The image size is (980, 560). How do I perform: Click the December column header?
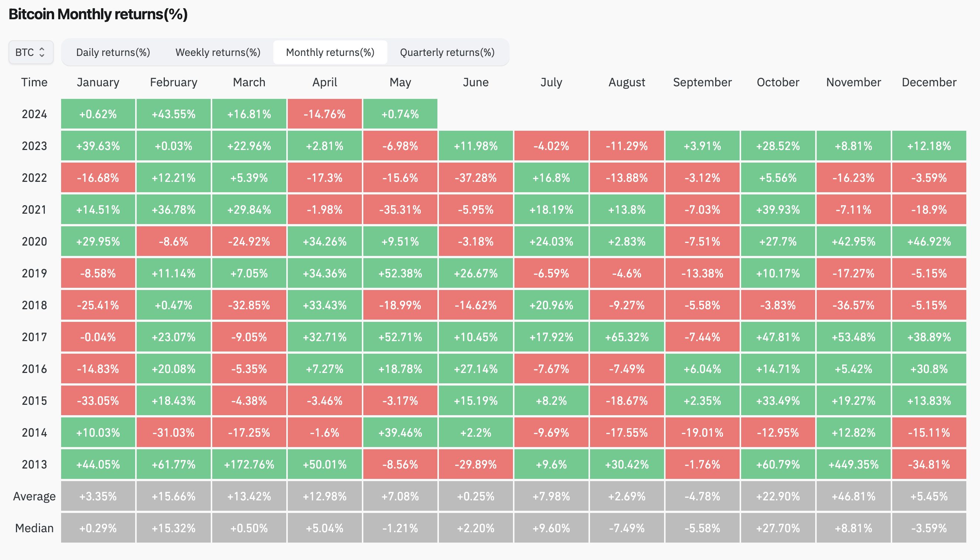tap(929, 82)
